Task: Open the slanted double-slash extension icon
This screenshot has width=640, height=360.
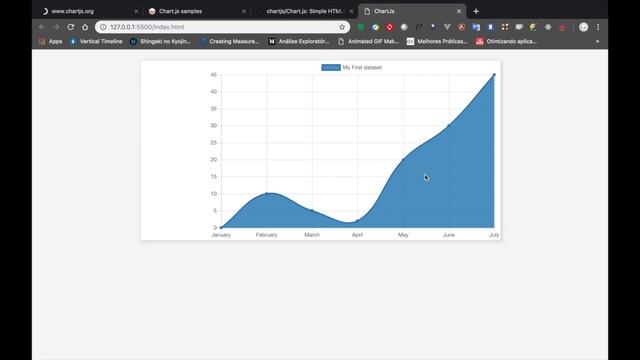Action: click(x=418, y=27)
